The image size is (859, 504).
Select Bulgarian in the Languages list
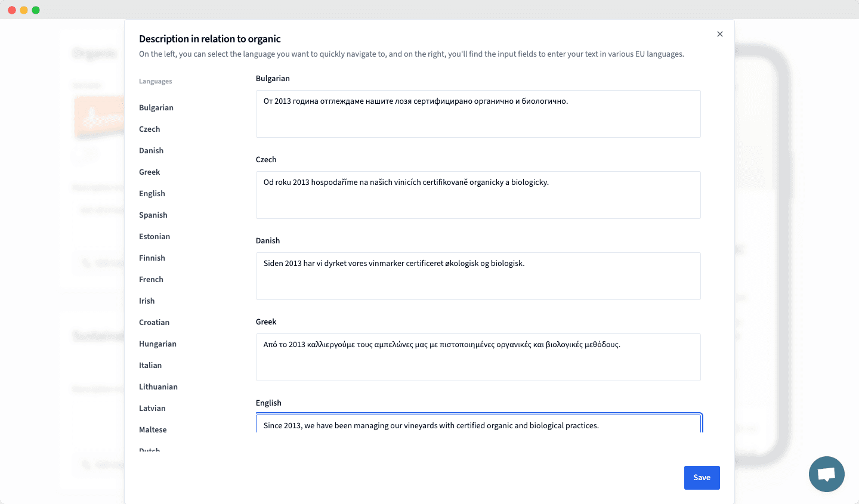156,107
